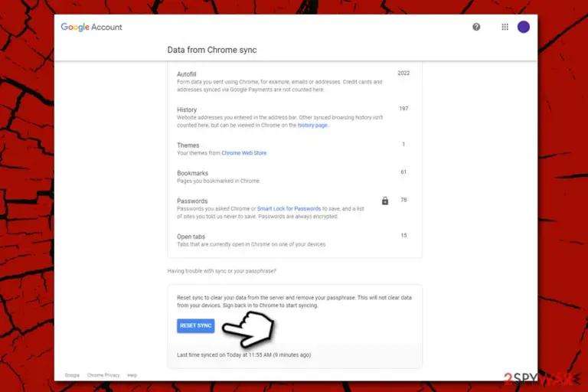Open the Google apps grid icon
The width and height of the screenshot is (588, 392).
505,27
